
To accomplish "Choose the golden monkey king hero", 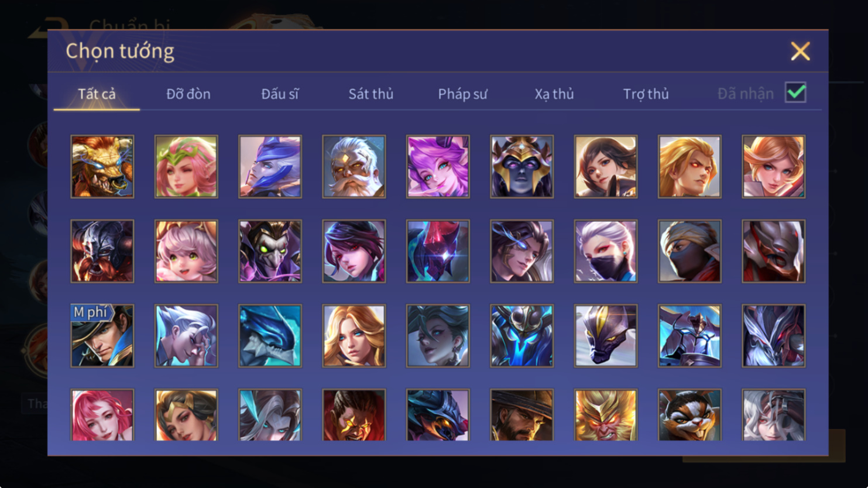I will coord(606,415).
